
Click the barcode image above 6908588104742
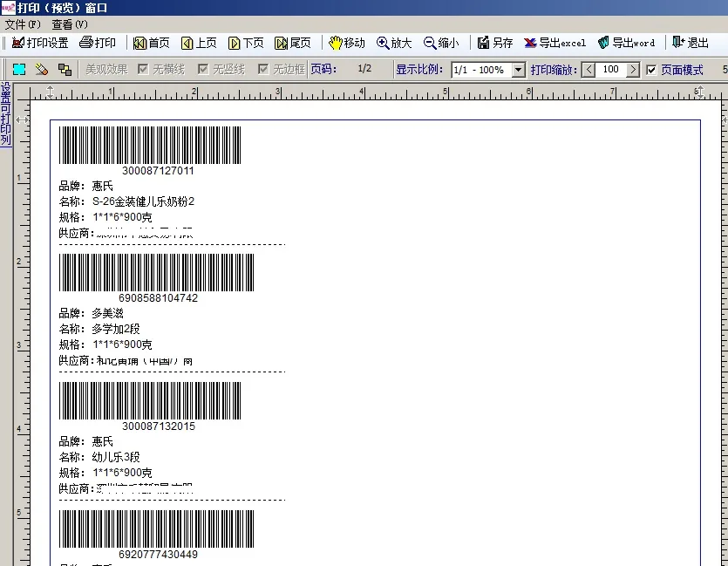[x=156, y=273]
